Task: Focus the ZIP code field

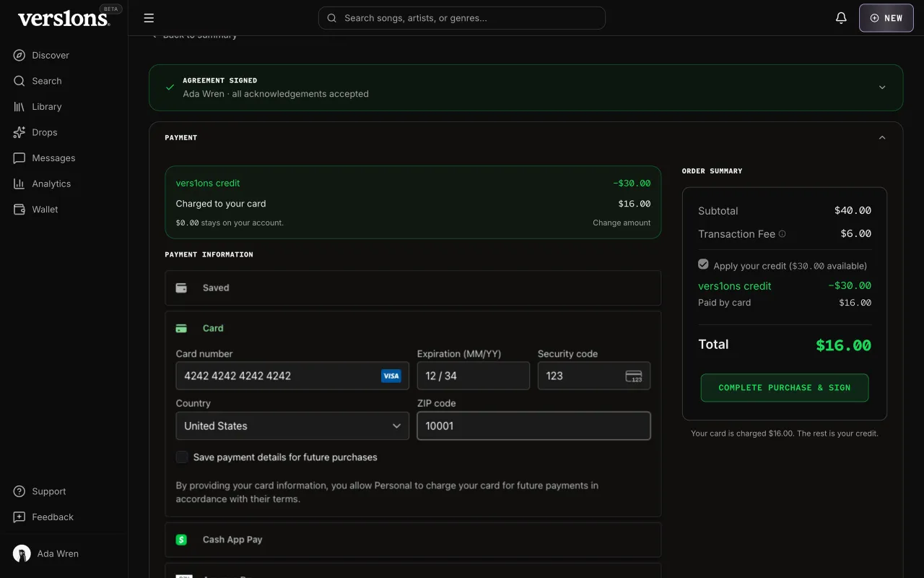Action: [x=533, y=426]
